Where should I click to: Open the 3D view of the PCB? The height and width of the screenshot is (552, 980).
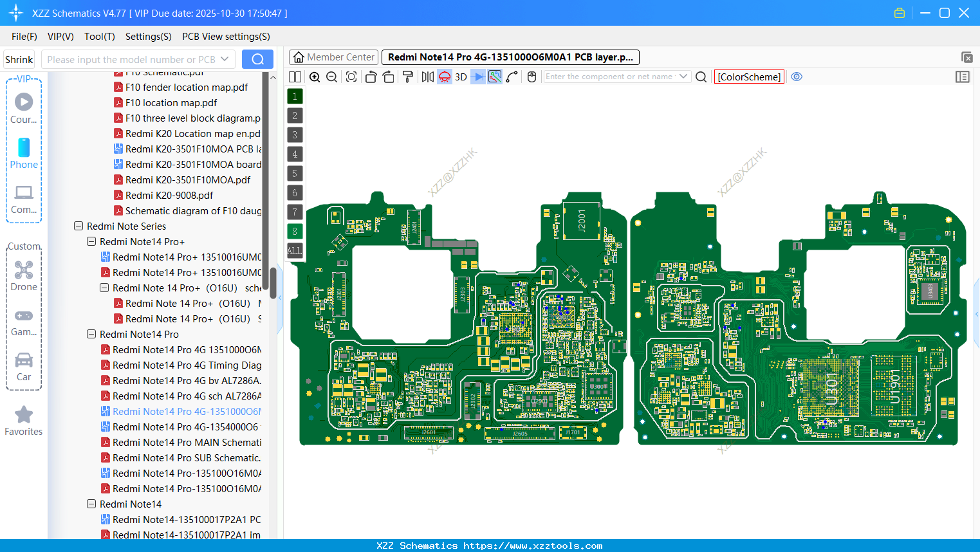pyautogui.click(x=460, y=77)
